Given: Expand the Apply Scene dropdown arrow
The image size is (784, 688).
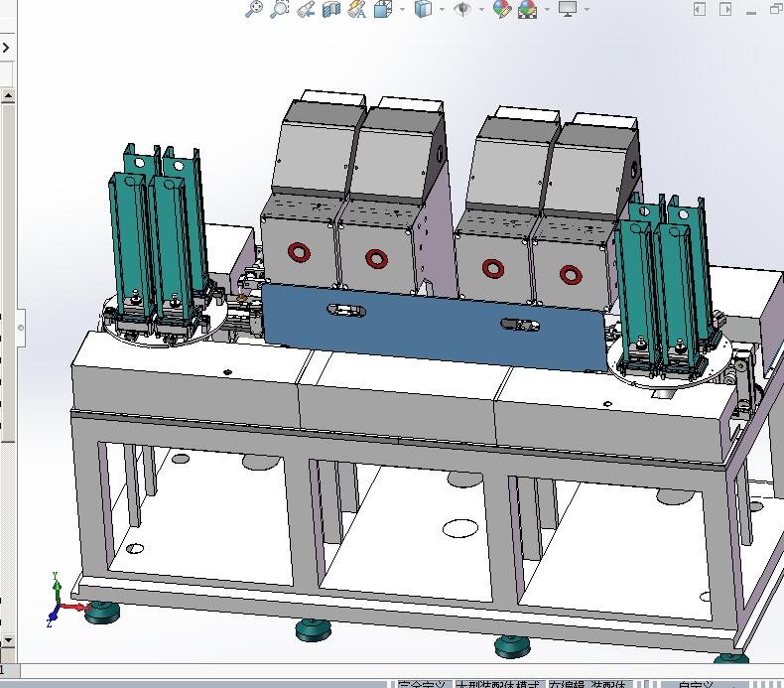Looking at the screenshot, I should coord(547,9).
